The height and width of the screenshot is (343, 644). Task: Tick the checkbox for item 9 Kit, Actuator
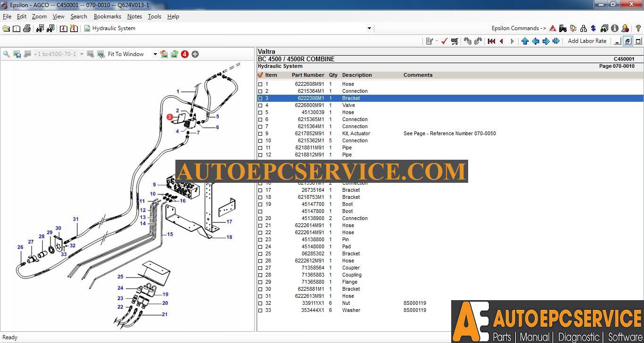tap(260, 134)
